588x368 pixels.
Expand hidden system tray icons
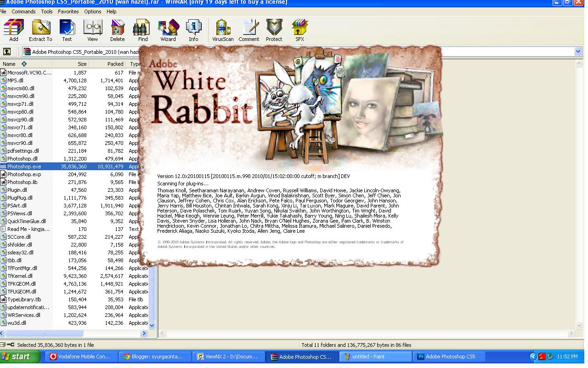click(533, 356)
